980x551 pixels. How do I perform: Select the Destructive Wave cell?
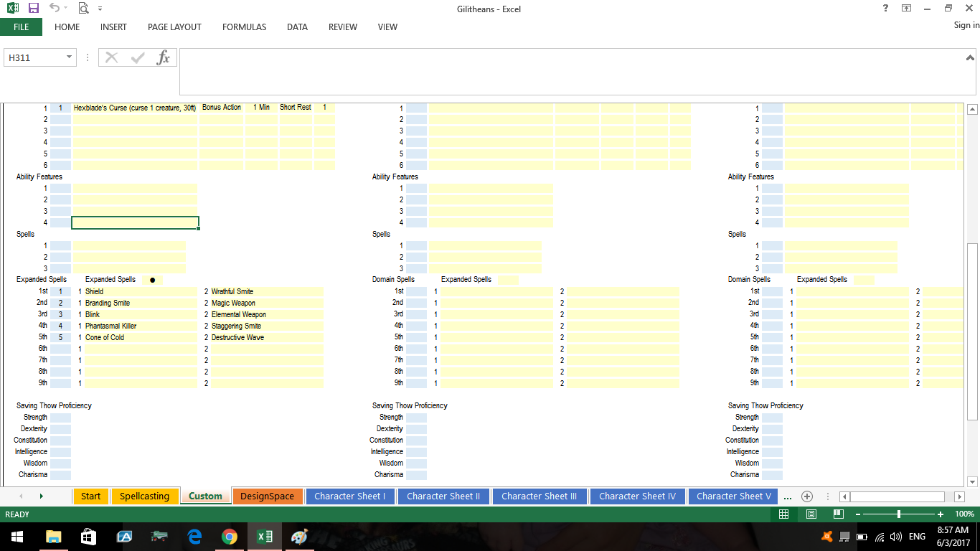point(267,337)
